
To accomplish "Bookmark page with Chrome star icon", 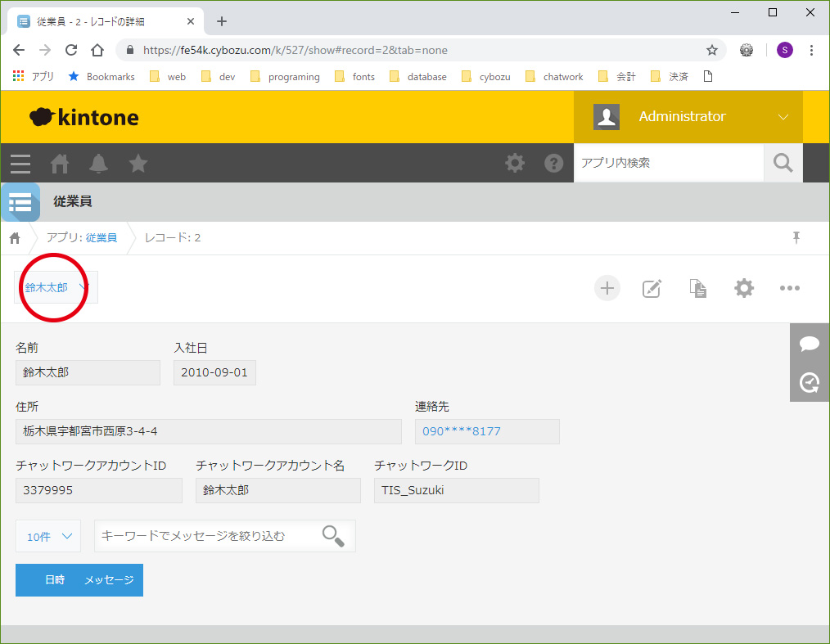I will [712, 50].
